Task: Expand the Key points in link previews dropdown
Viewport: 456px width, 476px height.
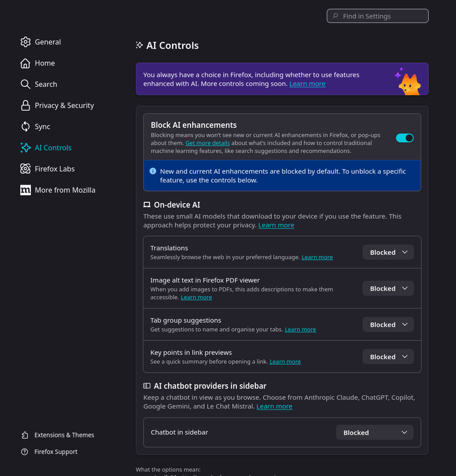Action: 388,357
